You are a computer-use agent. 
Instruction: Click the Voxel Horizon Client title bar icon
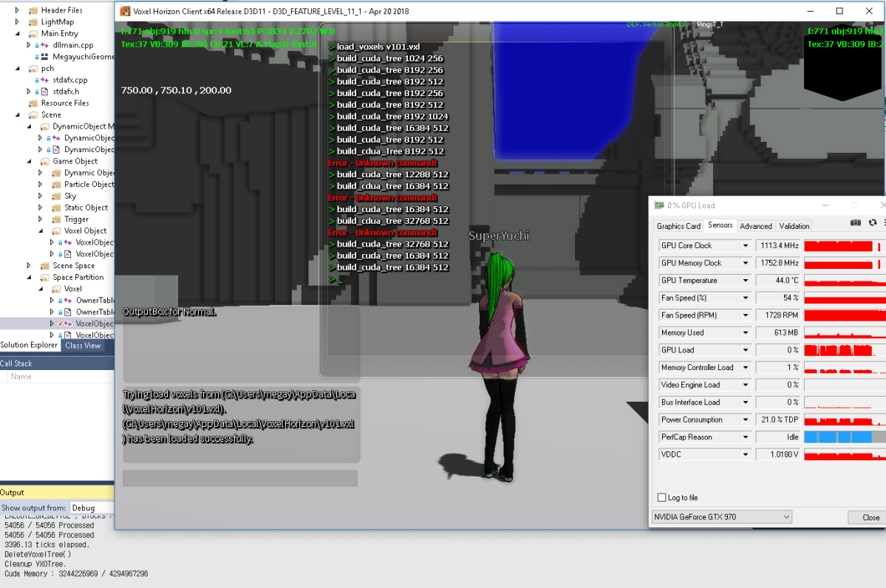(x=124, y=11)
